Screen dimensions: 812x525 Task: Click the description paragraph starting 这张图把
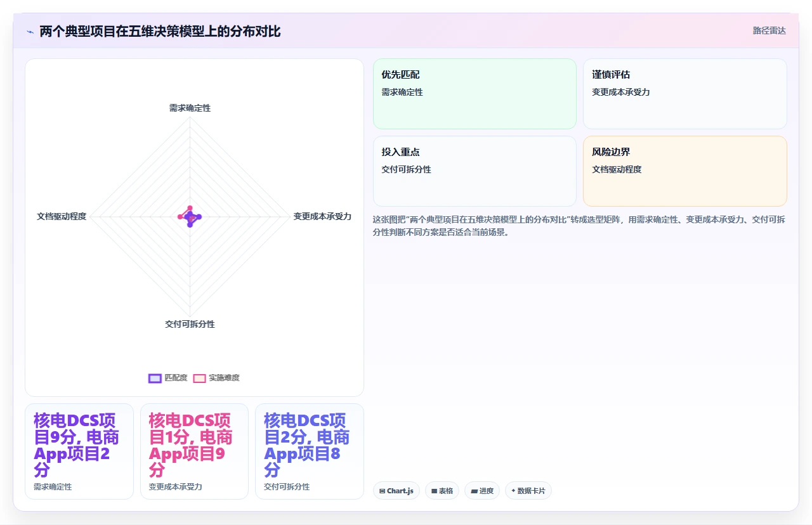(579, 226)
